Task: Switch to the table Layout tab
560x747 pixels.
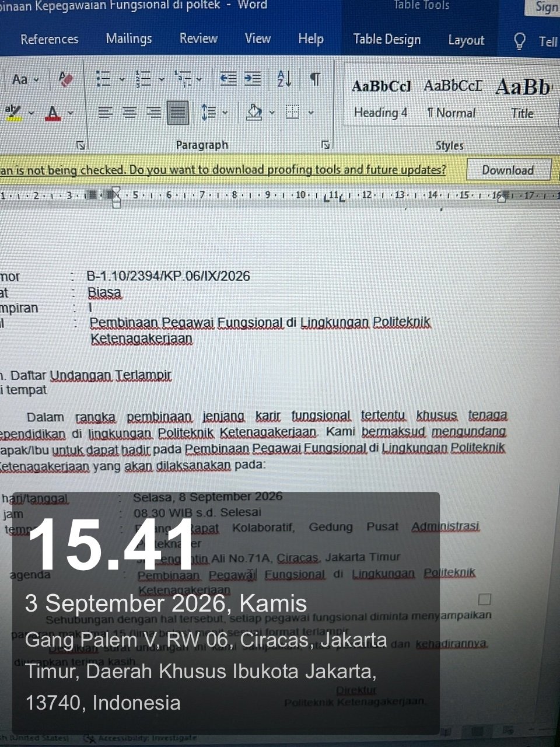Action: click(466, 40)
